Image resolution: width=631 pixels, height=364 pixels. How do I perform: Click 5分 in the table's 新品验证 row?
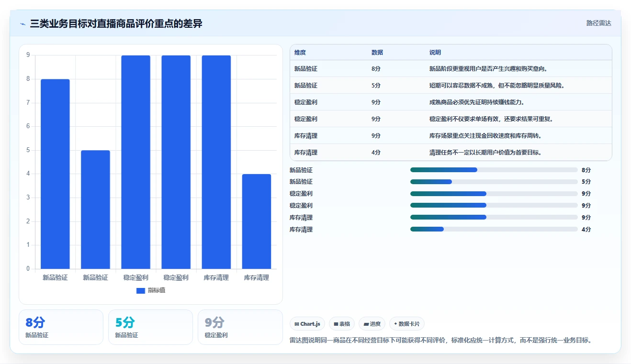(376, 86)
